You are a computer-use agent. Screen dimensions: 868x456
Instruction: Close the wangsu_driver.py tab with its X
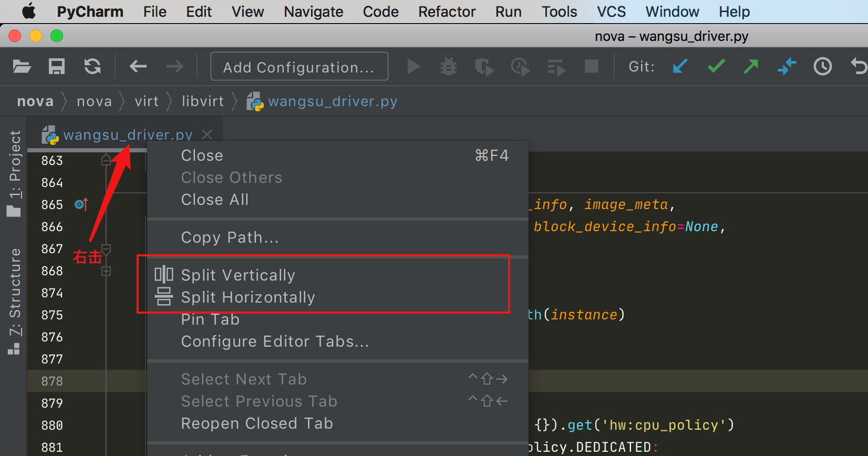point(207,134)
